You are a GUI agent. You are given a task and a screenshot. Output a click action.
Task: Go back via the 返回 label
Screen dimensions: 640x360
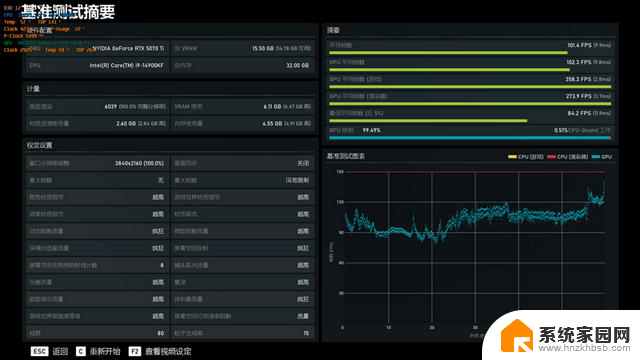60,351
